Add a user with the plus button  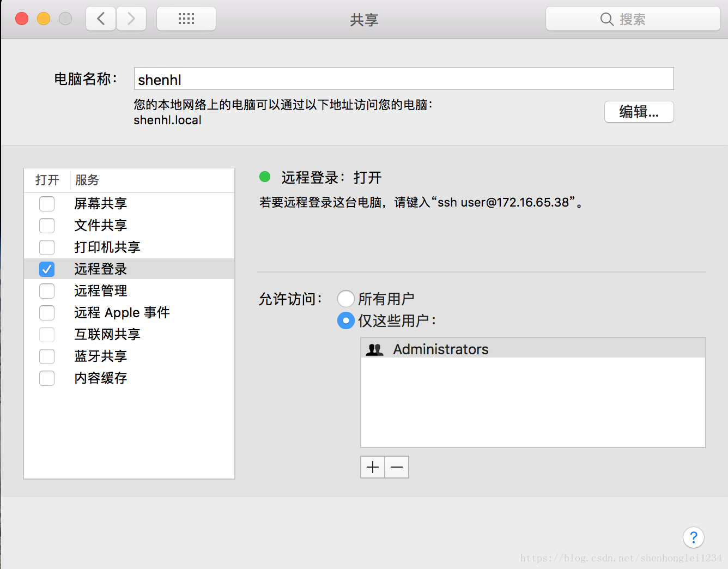click(x=373, y=467)
